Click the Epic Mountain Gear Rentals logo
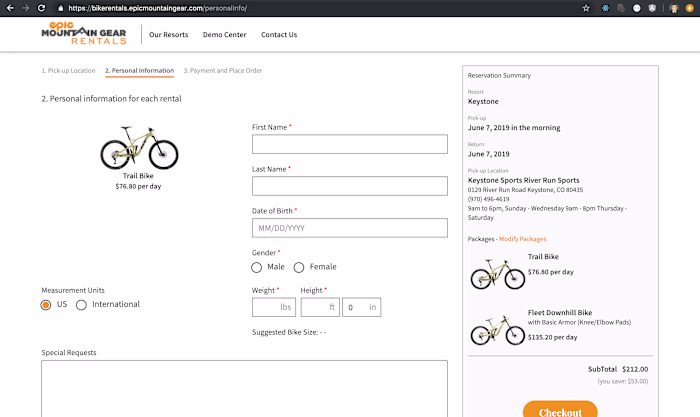This screenshot has width=700, height=417. (84, 33)
